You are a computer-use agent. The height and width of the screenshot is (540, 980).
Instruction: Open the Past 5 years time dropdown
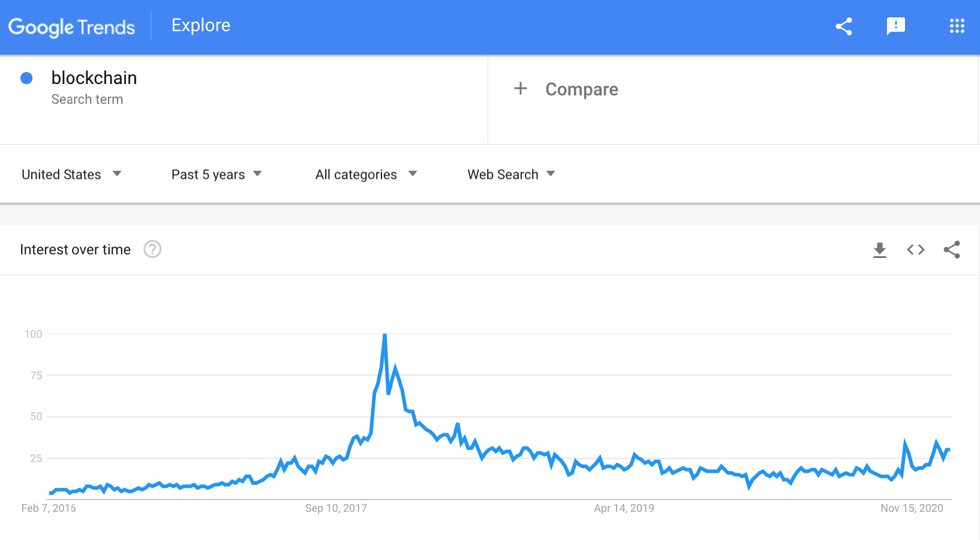[x=217, y=175]
